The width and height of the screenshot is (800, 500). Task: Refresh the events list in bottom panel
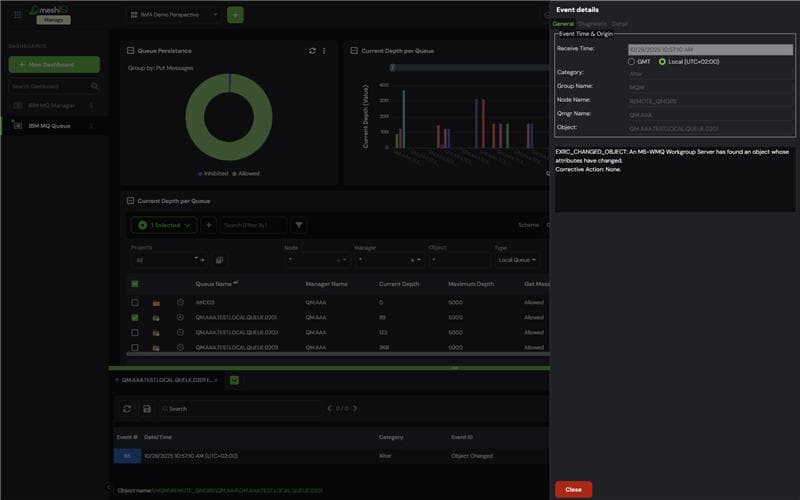pos(127,408)
